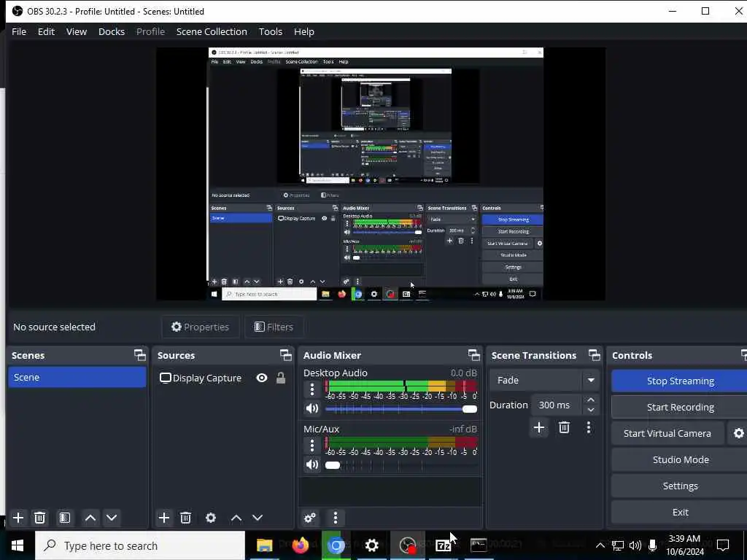
Task: Open Firefox from the taskbar
Action: [300, 545]
